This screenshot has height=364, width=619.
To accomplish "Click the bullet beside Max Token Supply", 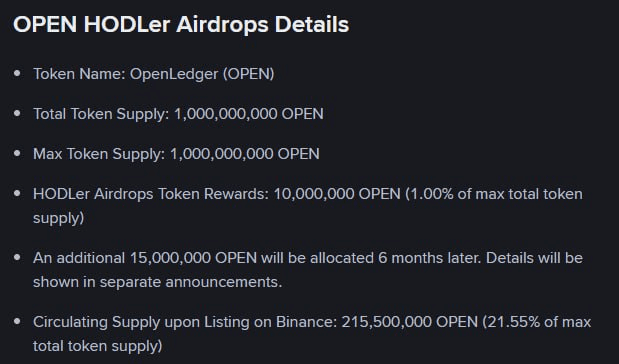I will tap(17, 153).
